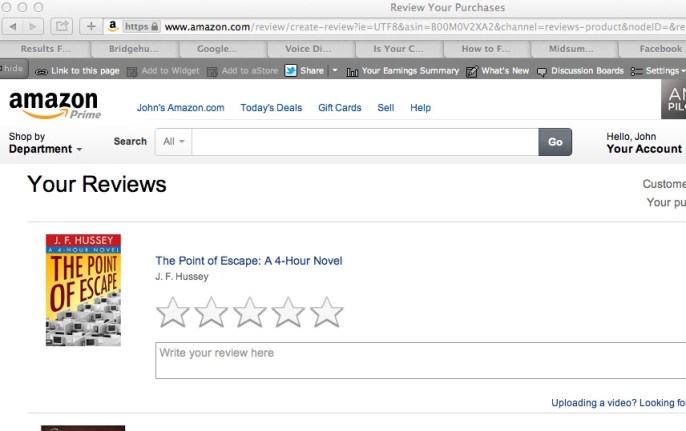This screenshot has height=431, width=686.
Task: Switch to the Voice Di... tab
Action: (308, 49)
